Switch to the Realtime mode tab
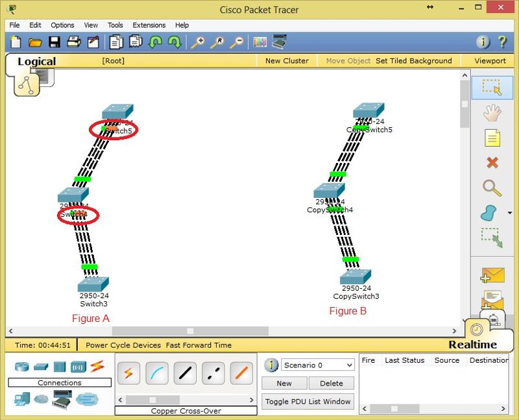This screenshot has height=420, width=519. tap(473, 345)
